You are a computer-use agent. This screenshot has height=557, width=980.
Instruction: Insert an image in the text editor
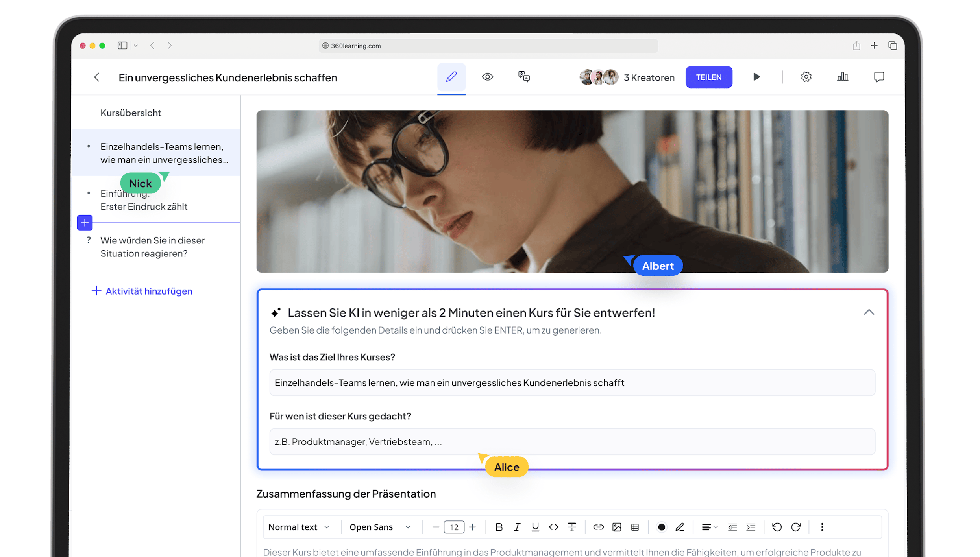[x=617, y=527]
